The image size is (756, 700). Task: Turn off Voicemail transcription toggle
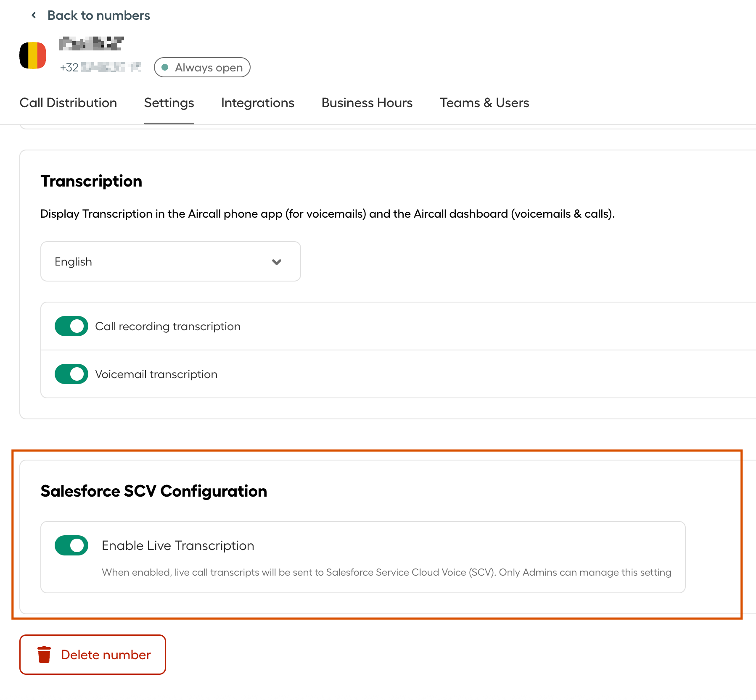pyautogui.click(x=71, y=374)
